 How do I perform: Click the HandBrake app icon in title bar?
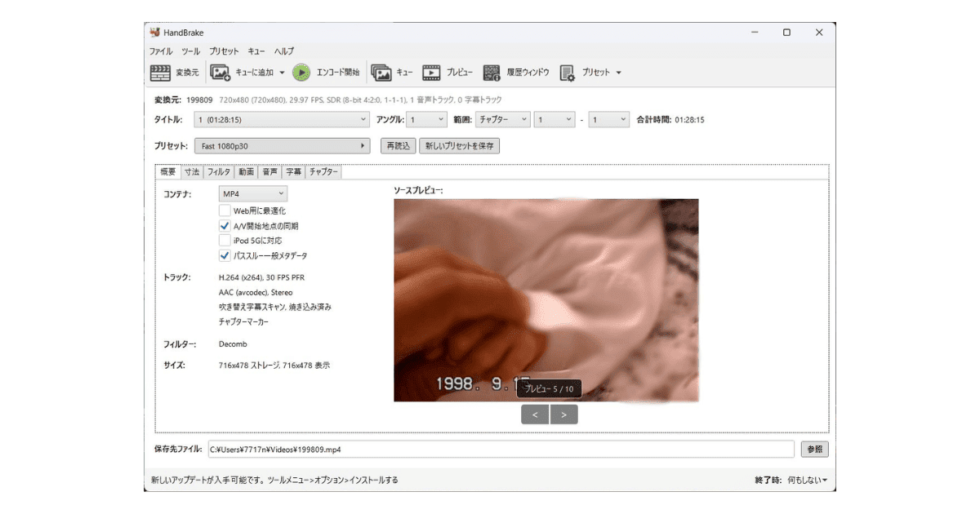pos(155,33)
